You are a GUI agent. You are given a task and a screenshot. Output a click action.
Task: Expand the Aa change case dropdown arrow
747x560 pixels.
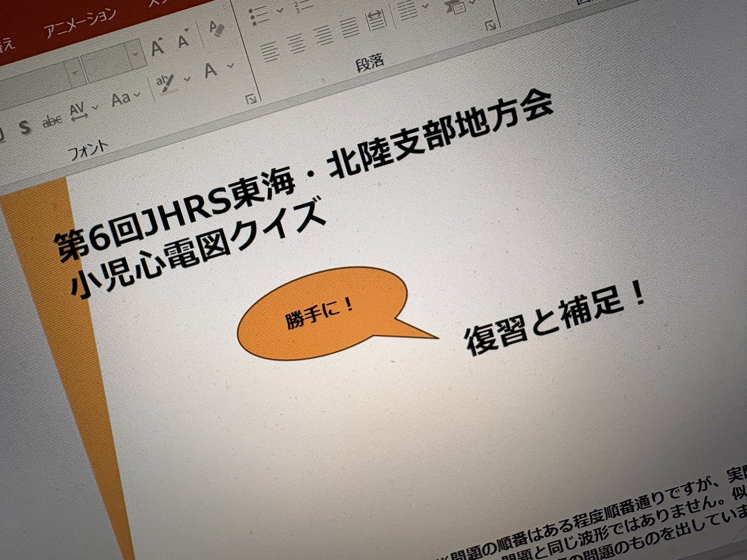click(x=138, y=95)
